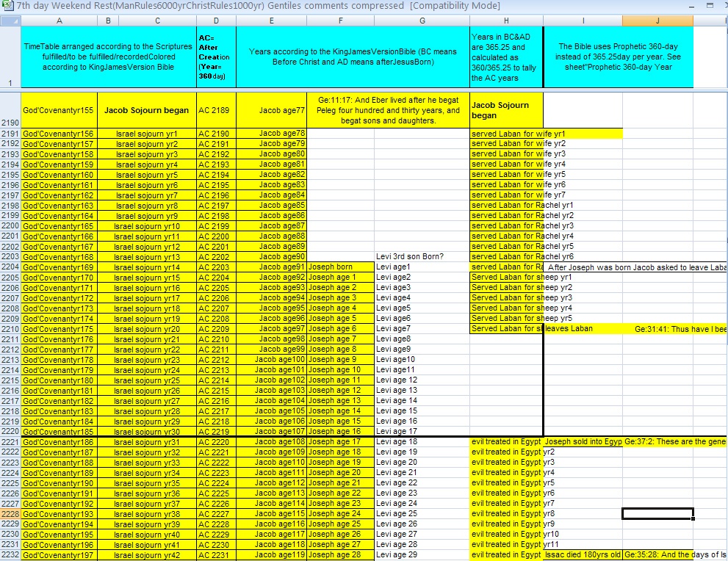Select row header 2204
Image resolution: width=728 pixels, height=561 pixels.
[10, 267]
